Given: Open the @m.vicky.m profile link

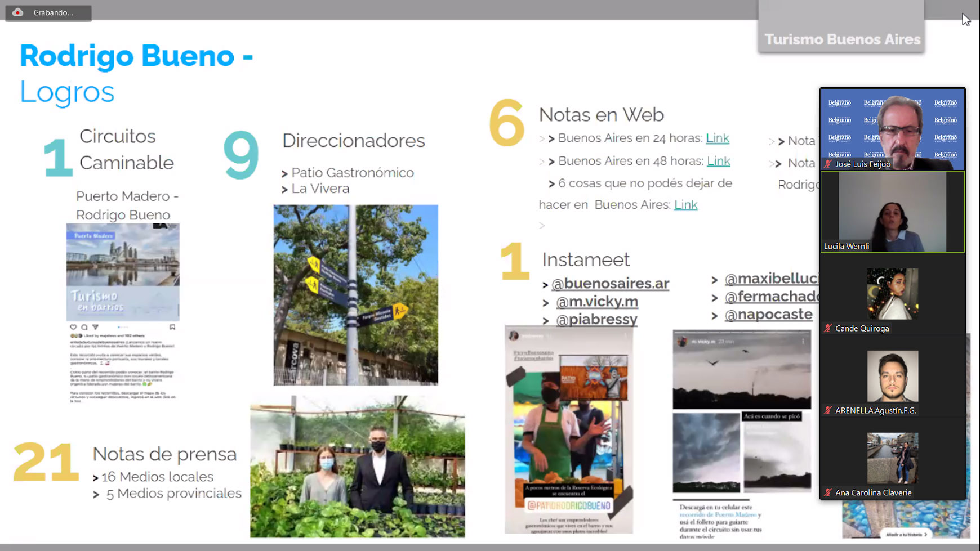Looking at the screenshot, I should (x=596, y=302).
